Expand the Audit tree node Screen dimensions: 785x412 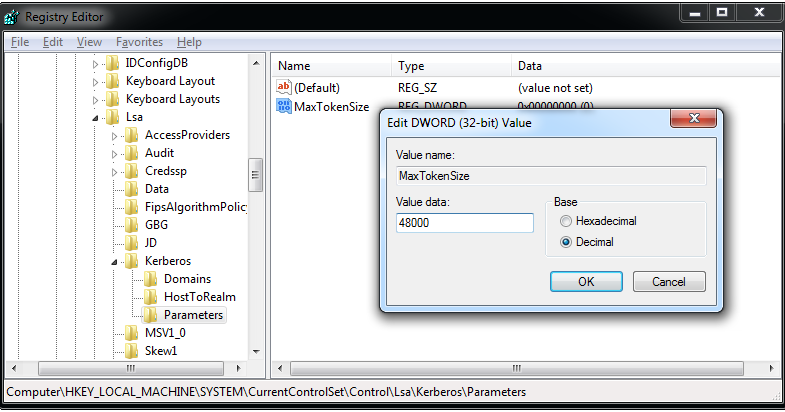coord(114,154)
